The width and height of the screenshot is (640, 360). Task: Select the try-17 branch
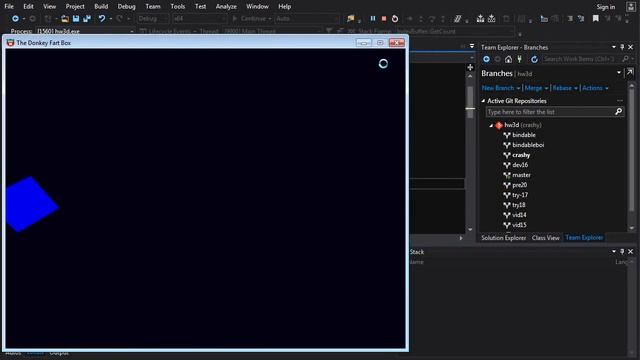(x=520, y=195)
